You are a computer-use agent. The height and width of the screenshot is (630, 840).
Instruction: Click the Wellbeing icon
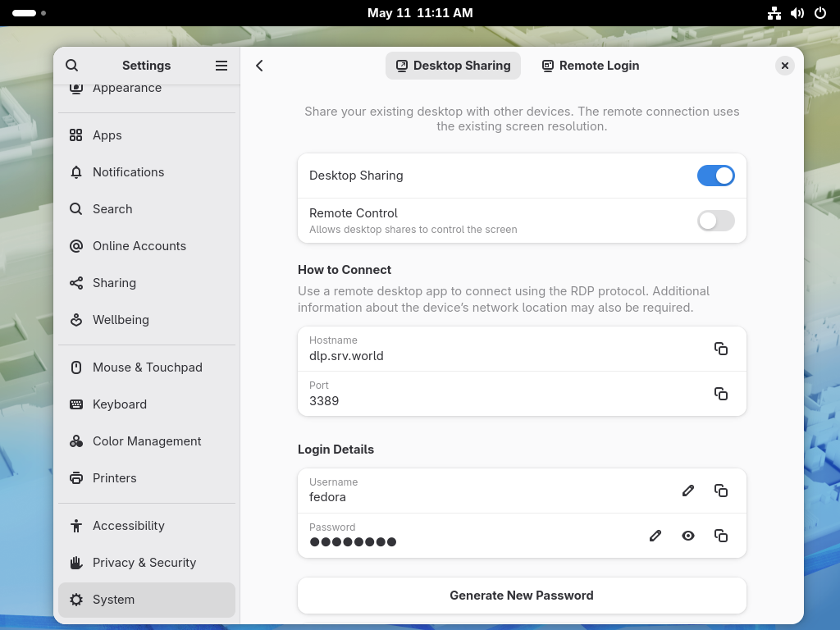(x=76, y=320)
